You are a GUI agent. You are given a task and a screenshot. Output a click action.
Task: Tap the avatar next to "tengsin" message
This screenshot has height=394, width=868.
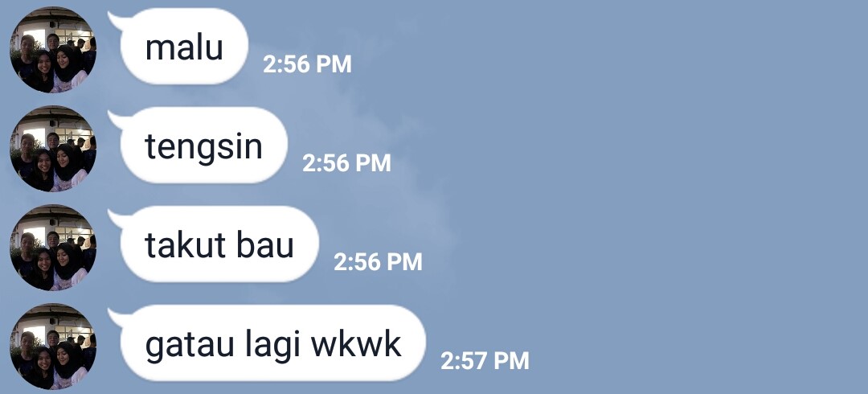53,149
